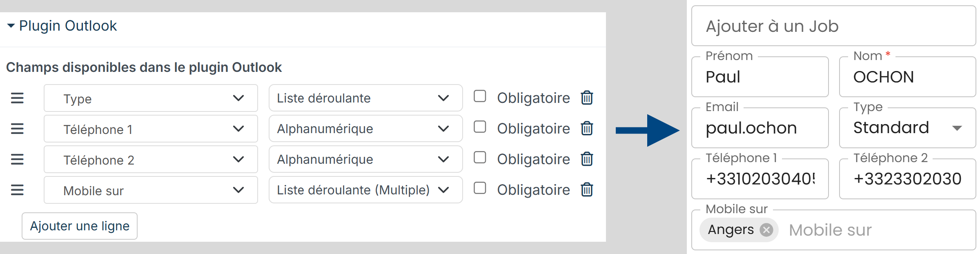
Task: Click the Mobile sur row reorder handle
Action: (17, 190)
